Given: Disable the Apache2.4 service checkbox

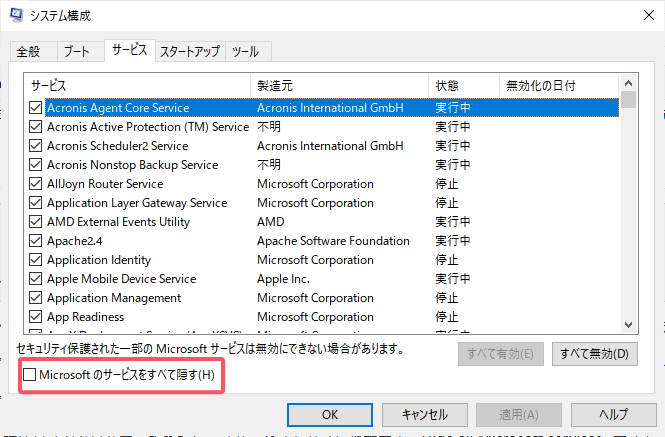Looking at the screenshot, I should 37,241.
